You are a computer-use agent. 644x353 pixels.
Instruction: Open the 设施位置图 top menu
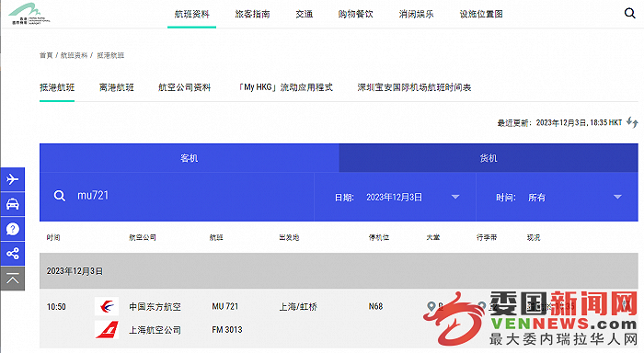(x=481, y=14)
